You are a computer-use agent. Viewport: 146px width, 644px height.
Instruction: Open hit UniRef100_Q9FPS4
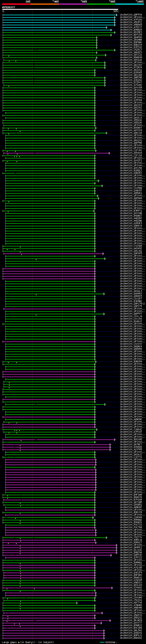coord(131,15)
